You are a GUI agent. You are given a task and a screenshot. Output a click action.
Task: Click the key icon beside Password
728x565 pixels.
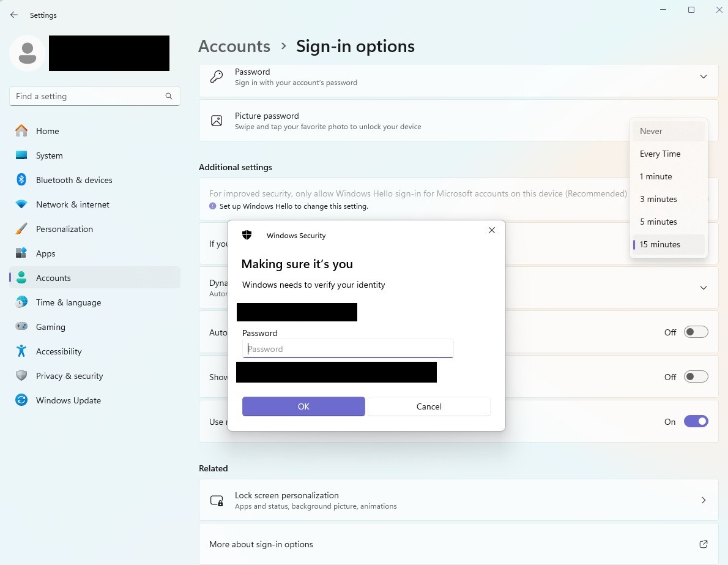click(217, 77)
